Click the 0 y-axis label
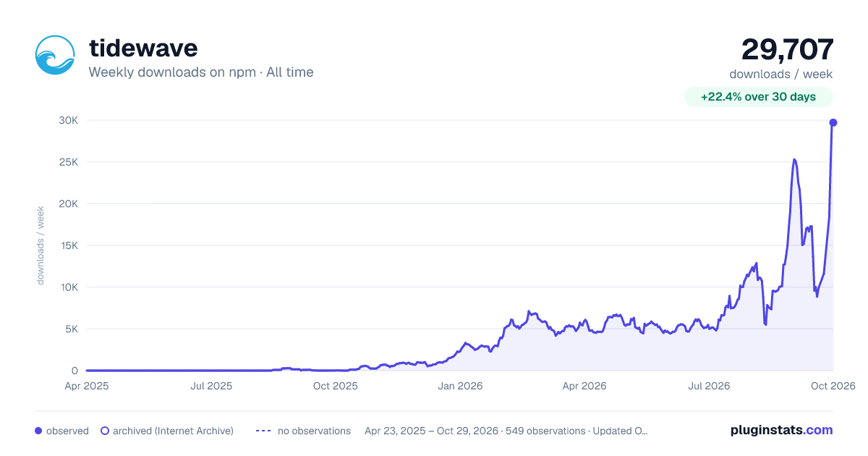The height and width of the screenshot is (456, 868). [x=75, y=371]
